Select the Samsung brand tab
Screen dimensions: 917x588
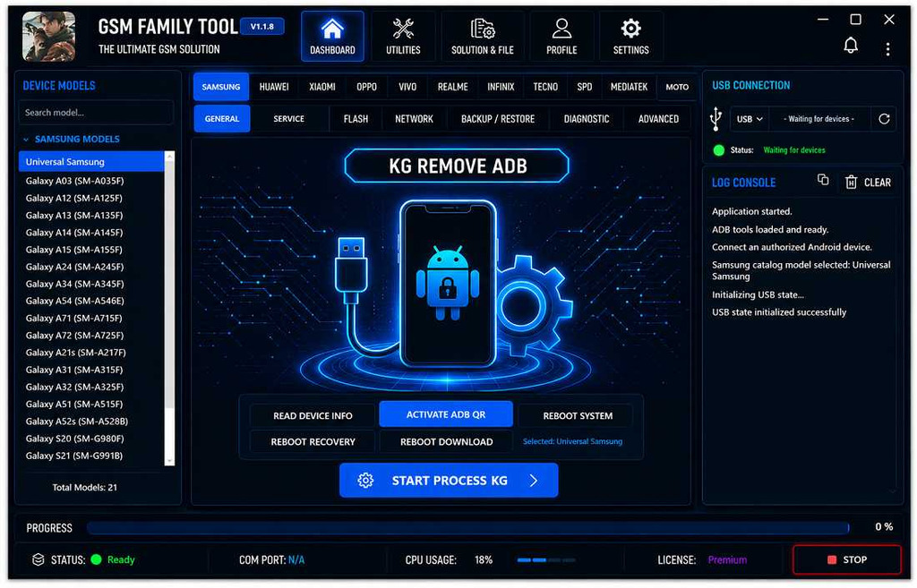click(221, 87)
